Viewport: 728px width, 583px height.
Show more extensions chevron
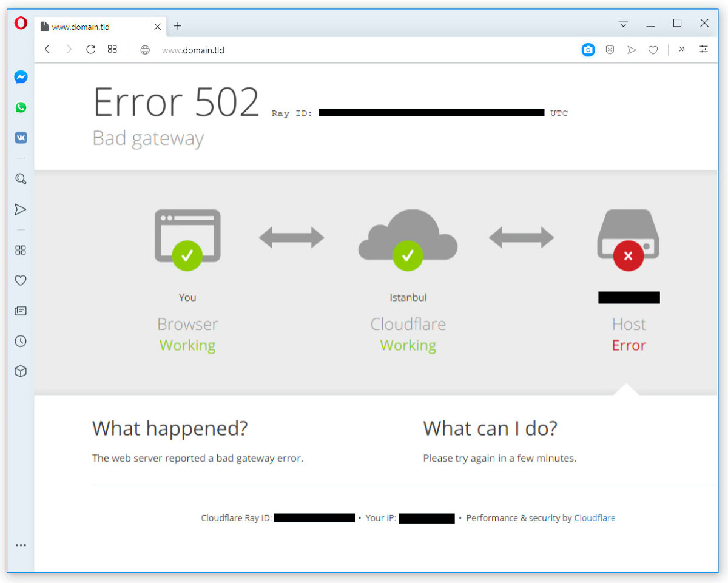pyautogui.click(x=682, y=49)
